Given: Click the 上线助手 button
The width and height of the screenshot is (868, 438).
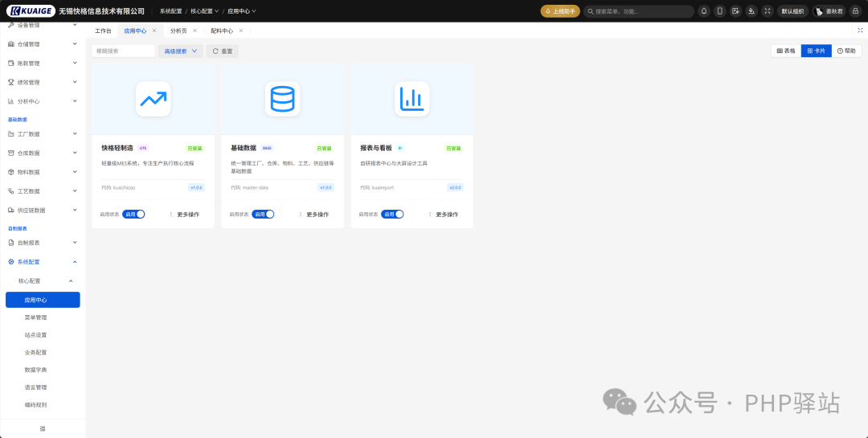Looking at the screenshot, I should pos(560,11).
